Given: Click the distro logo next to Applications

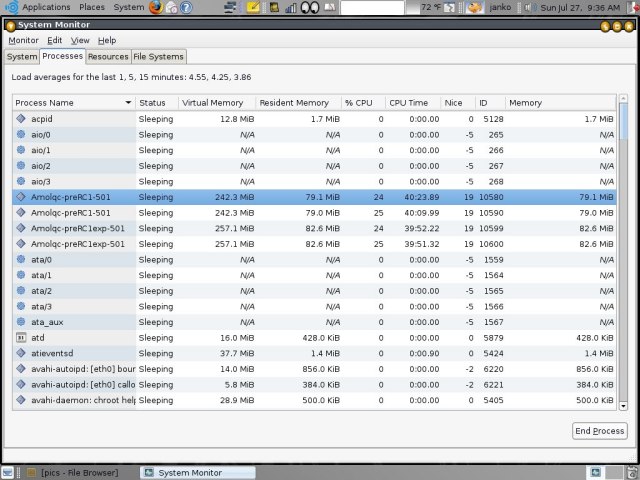Looking at the screenshot, I should pyautogui.click(x=11, y=7).
